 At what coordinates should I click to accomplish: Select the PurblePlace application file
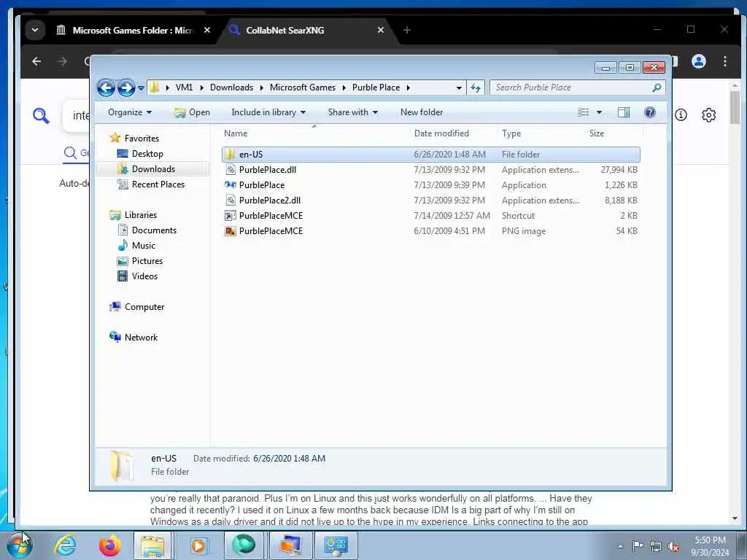(430, 185)
